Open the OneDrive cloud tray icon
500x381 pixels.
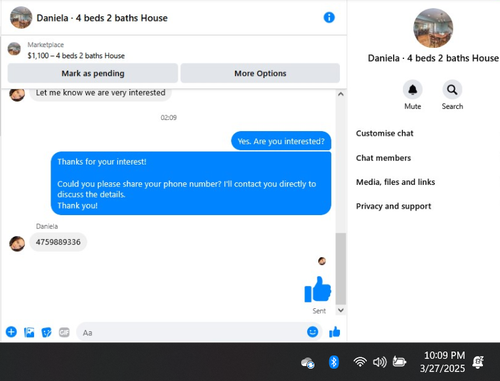click(308, 363)
